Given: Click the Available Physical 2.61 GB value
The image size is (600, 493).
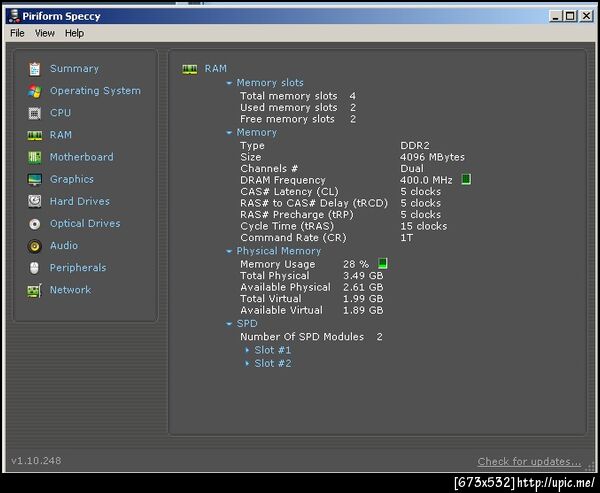Looking at the screenshot, I should 363,287.
